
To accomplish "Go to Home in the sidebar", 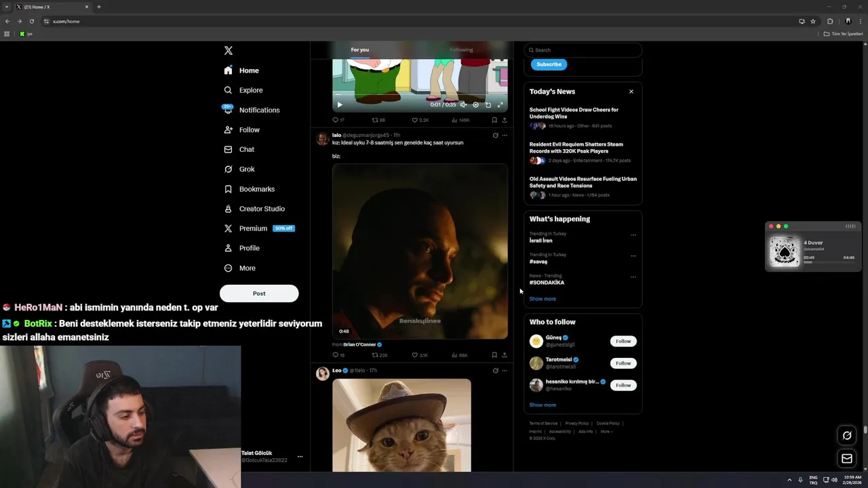I will 241,70.
